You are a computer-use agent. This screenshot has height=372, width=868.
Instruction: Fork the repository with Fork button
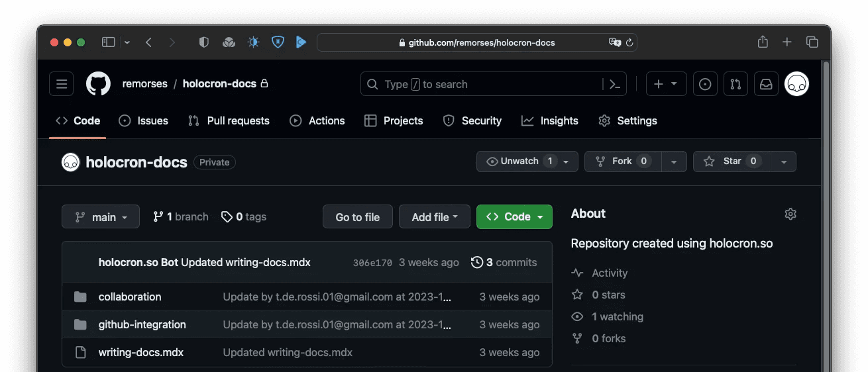(624, 162)
